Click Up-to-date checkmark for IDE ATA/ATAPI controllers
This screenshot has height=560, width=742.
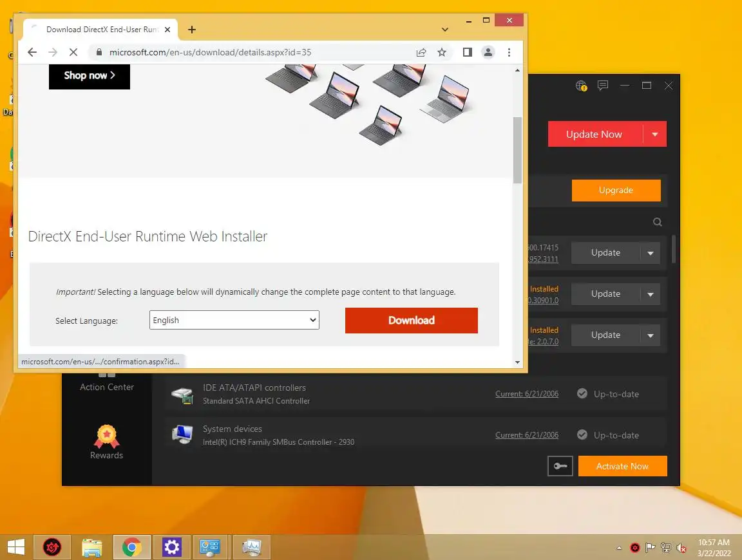pos(582,393)
